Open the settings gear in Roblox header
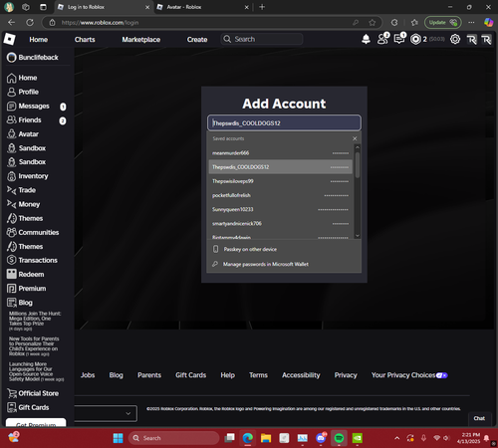The width and height of the screenshot is (498, 448). point(455,39)
